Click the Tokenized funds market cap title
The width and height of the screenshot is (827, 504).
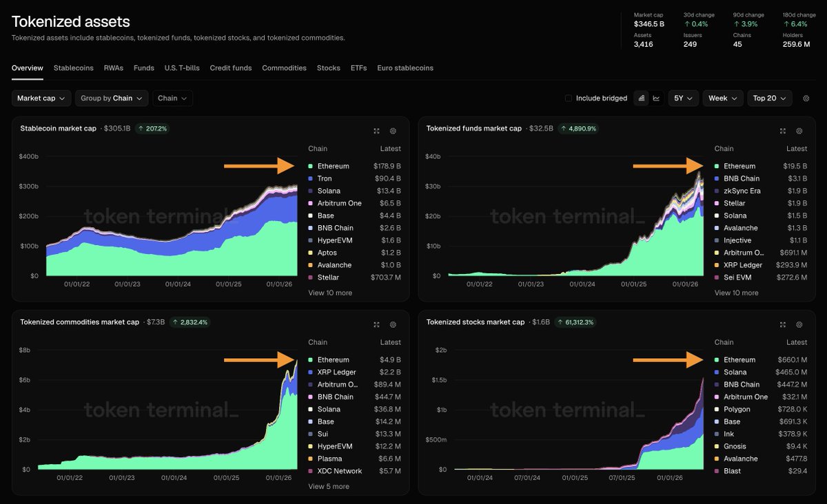click(x=474, y=128)
